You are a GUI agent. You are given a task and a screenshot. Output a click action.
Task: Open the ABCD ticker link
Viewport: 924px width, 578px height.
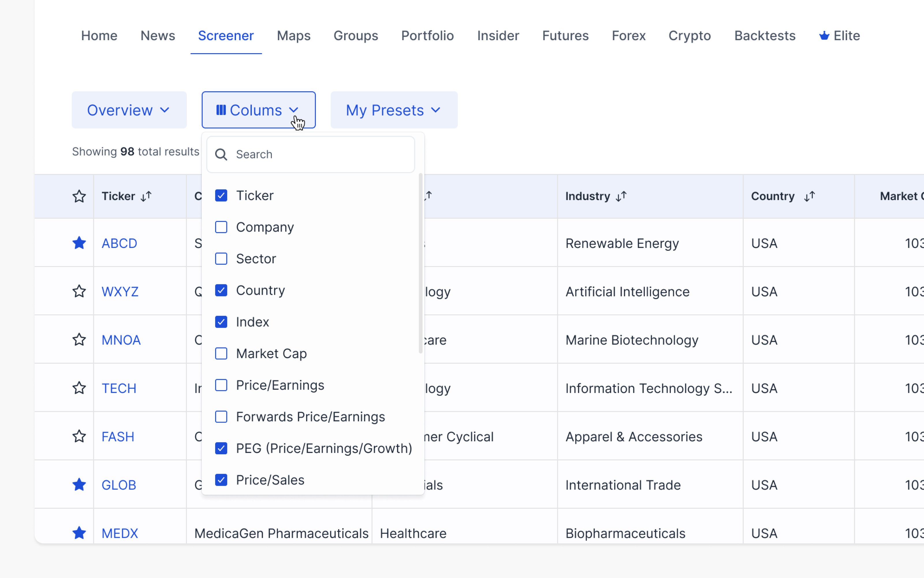(x=120, y=243)
